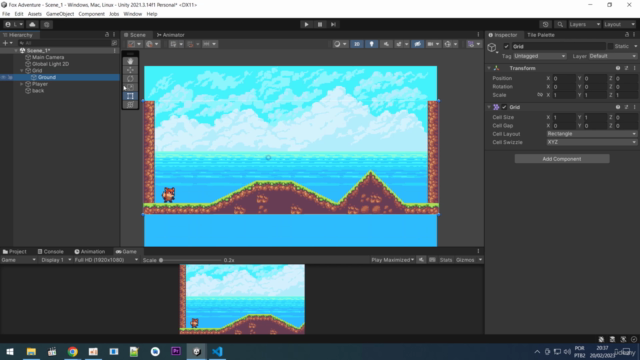This screenshot has width=640, height=360.
Task: Open Visual Studio Code from taskbar
Action: [217, 351]
